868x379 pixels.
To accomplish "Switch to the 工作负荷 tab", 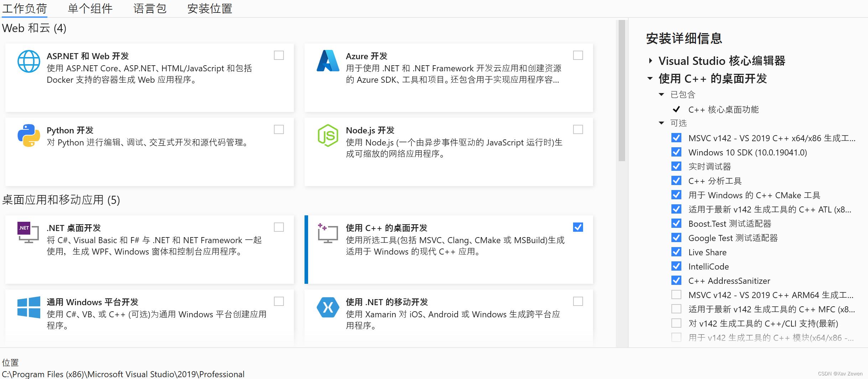I will pos(25,9).
